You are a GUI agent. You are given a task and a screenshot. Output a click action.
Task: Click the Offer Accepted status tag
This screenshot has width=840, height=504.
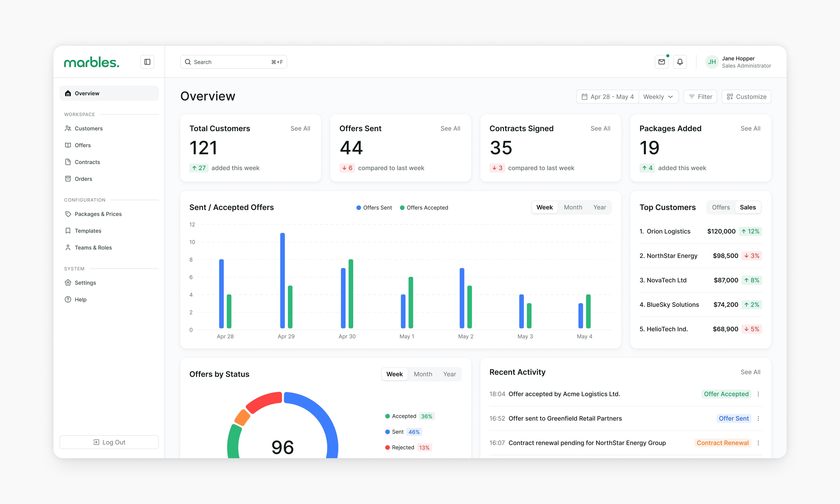click(x=726, y=394)
